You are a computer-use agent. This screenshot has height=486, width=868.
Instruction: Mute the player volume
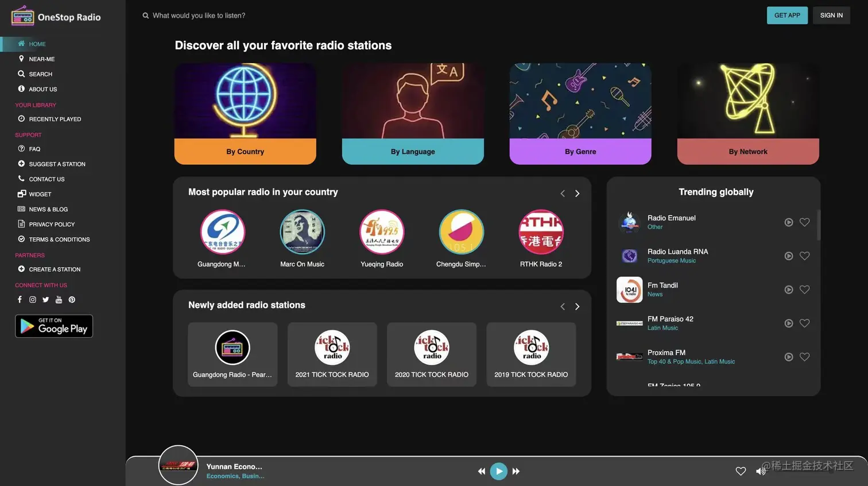coord(760,471)
